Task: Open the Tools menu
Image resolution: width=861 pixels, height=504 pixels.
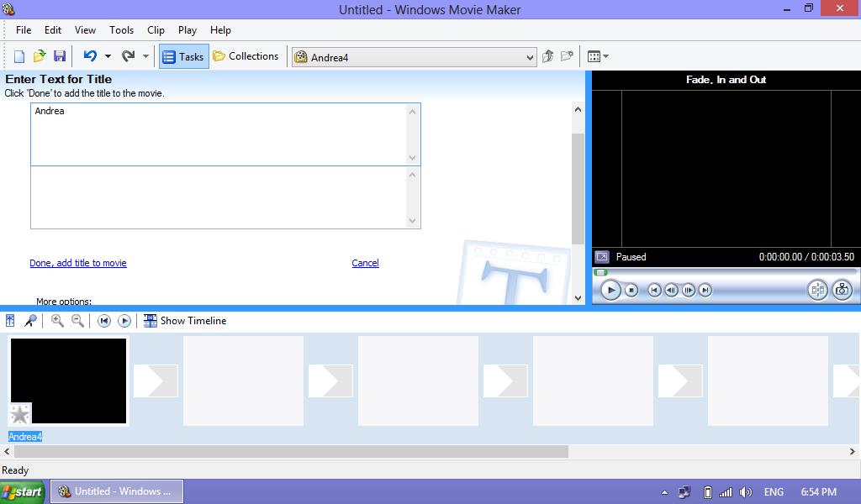Action: (x=121, y=30)
